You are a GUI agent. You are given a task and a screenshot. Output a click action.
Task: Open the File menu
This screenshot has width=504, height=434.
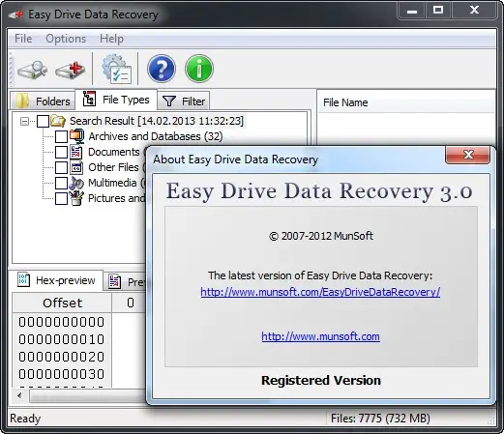[23, 39]
